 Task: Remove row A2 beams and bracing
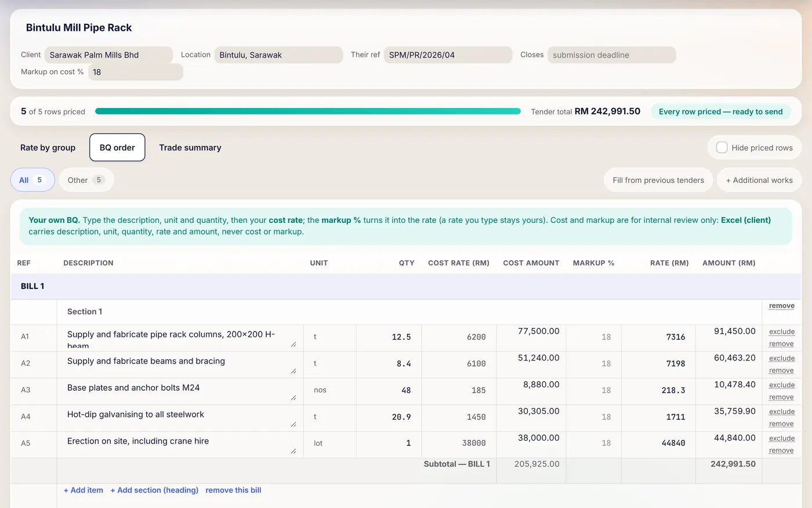[x=781, y=370]
